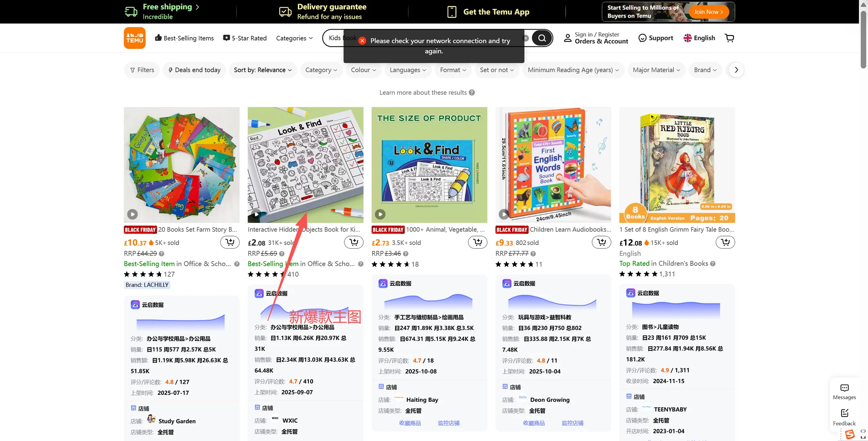868x441 pixels.
Task: Open Little Red Riding Hood book thumbnail
Action: 677,165
